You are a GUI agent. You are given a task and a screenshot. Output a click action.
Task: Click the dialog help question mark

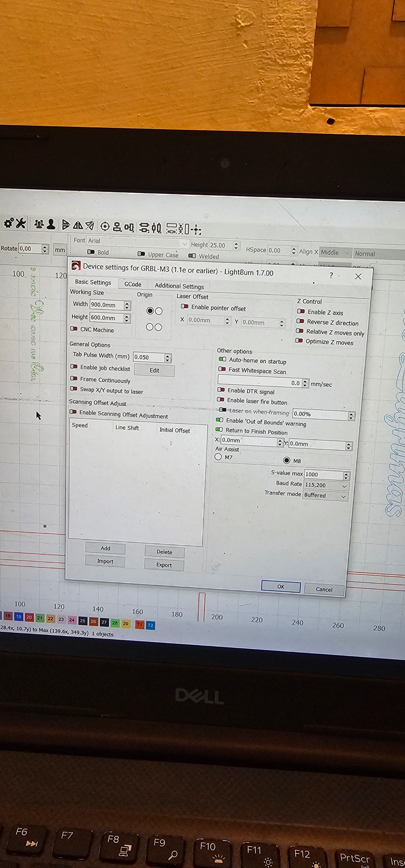pos(331,275)
